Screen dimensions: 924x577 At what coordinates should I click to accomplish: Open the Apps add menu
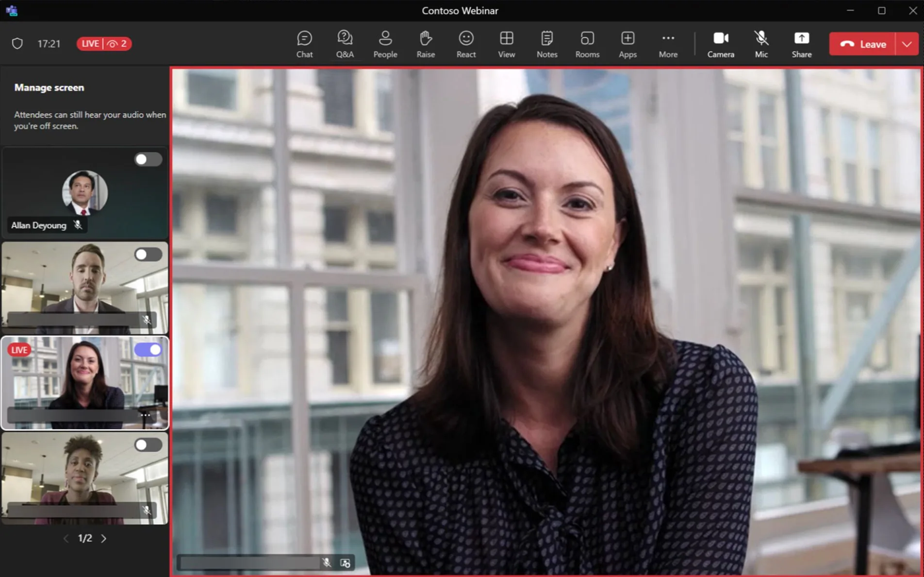(627, 44)
